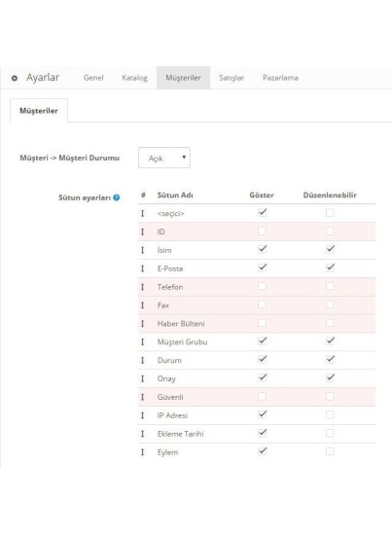Toggle Düzenlenebilir checkbox for IP Adresi

pyautogui.click(x=330, y=414)
